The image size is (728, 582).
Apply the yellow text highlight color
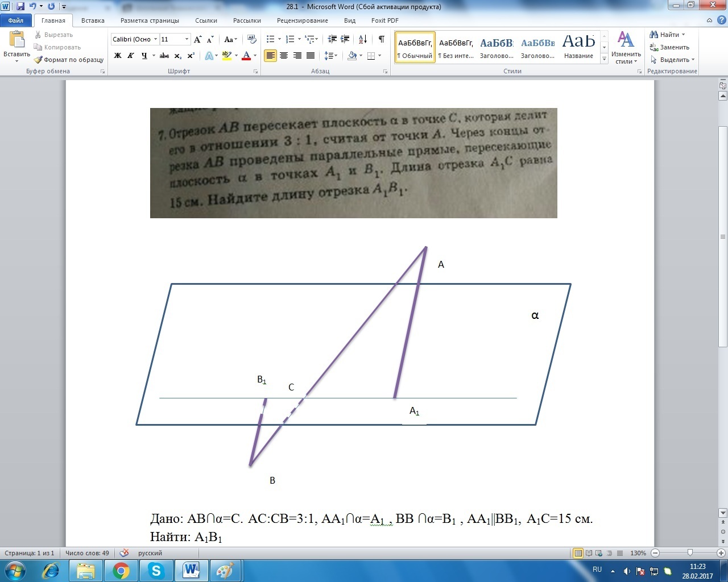click(x=226, y=56)
